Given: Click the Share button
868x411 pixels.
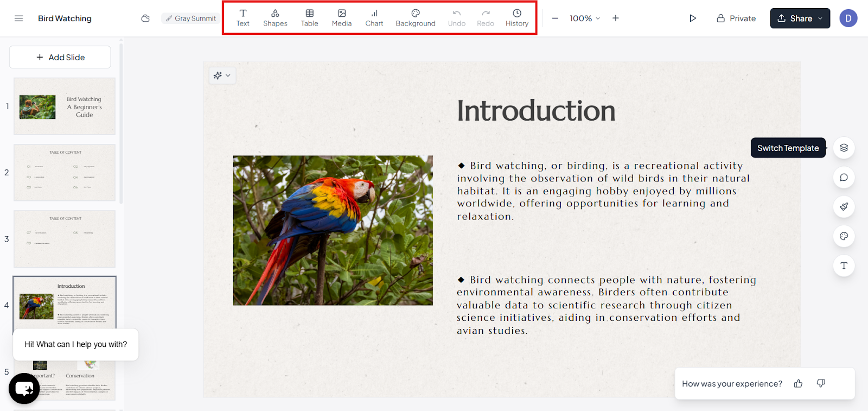Looking at the screenshot, I should (800, 18).
